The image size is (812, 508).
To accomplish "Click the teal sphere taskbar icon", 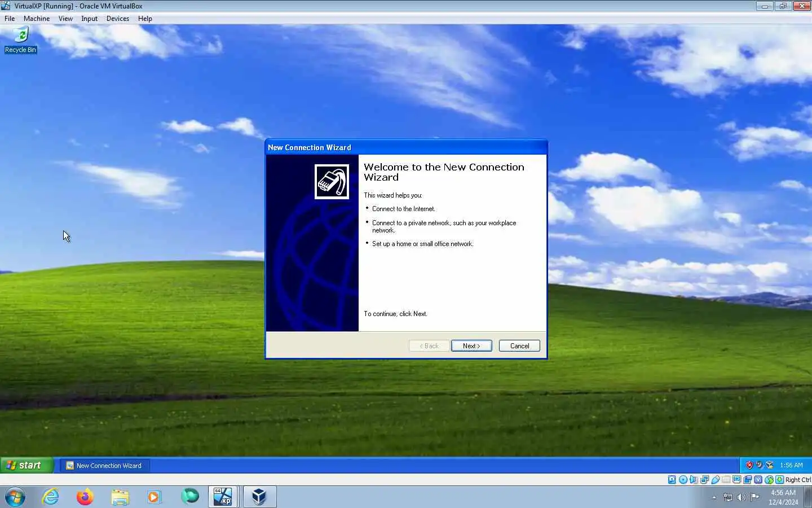I will pos(189,497).
